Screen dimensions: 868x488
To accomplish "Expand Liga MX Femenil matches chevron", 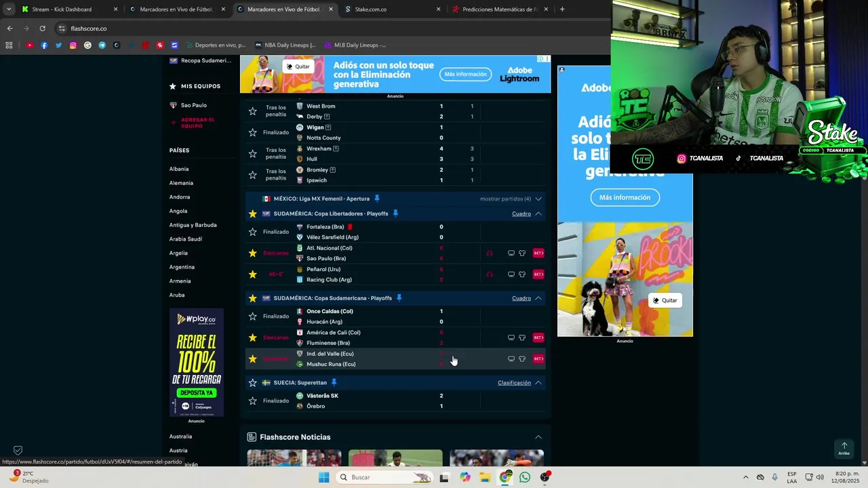I will point(538,199).
